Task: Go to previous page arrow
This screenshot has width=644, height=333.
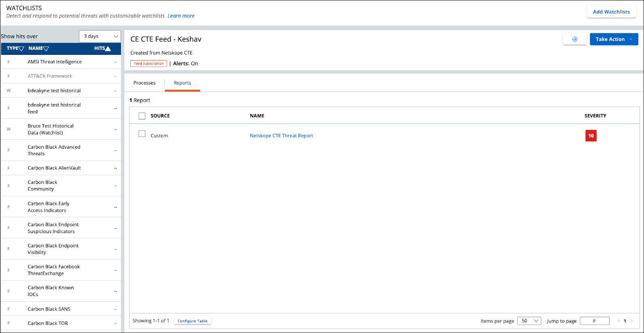Action: coord(619,321)
